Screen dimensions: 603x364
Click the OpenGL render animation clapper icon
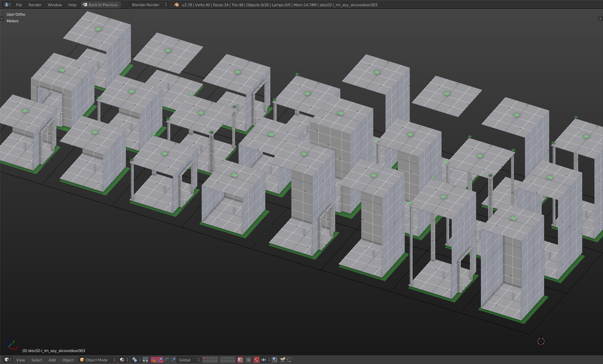(x=289, y=360)
